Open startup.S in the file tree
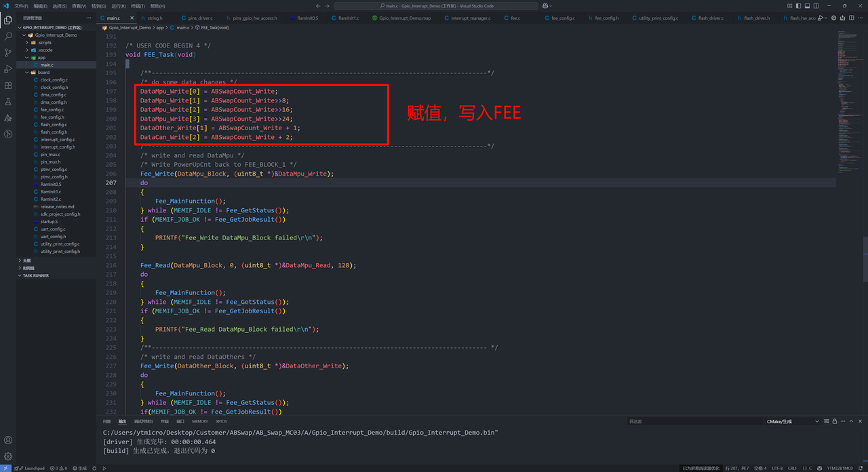Screen dimensions: 868x472 (x=50, y=221)
